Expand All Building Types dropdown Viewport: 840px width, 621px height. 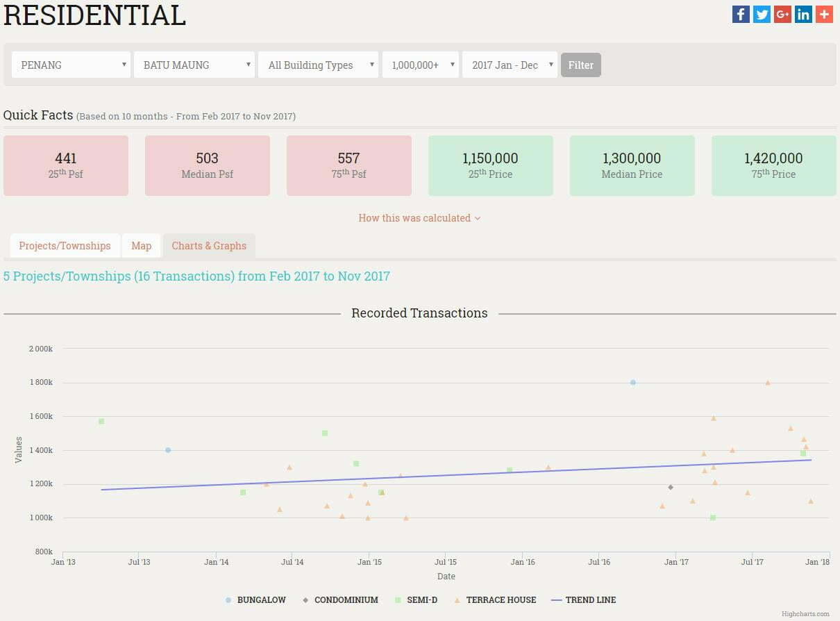click(319, 65)
